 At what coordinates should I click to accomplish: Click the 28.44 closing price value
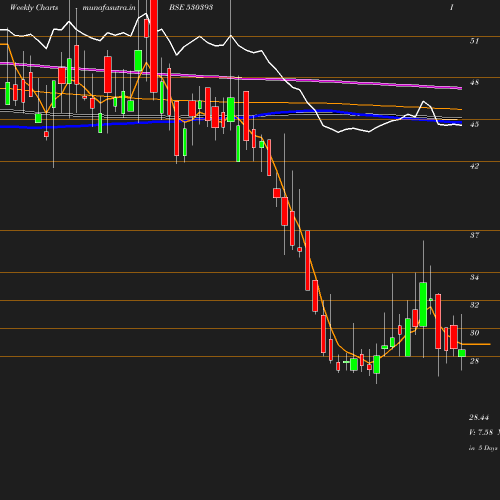479,417
